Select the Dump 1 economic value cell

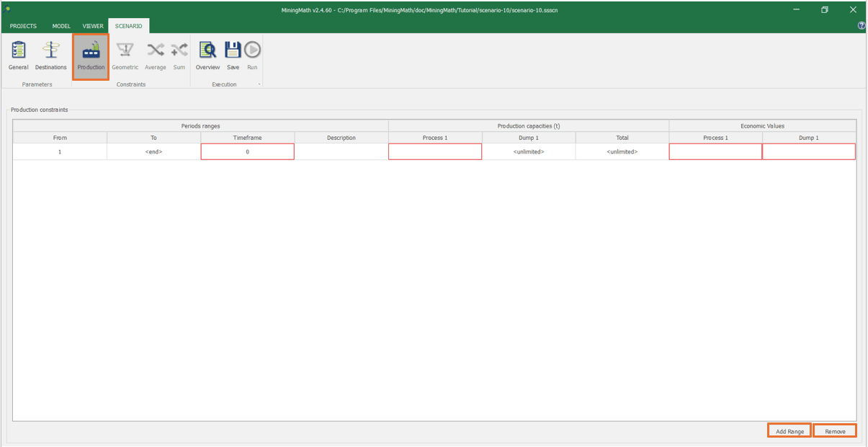tap(808, 152)
